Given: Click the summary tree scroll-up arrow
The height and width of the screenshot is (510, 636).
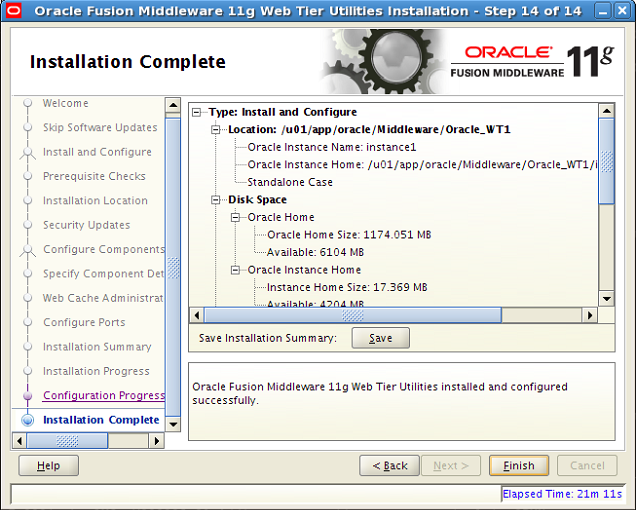Looking at the screenshot, I should click(x=607, y=110).
